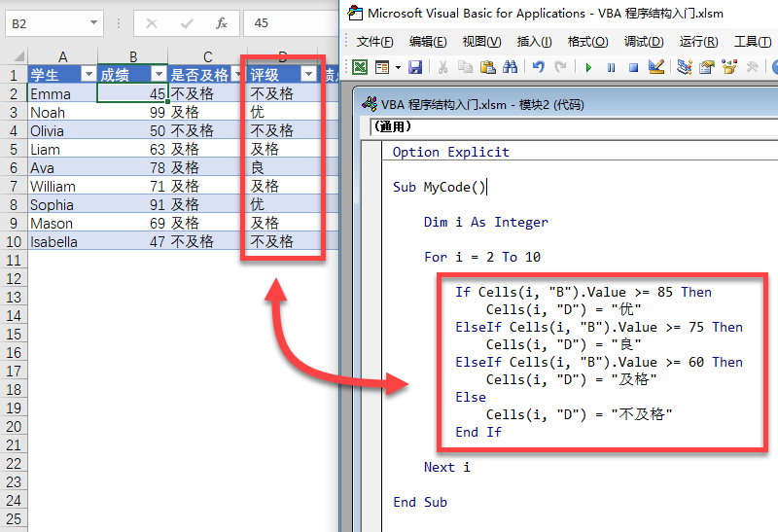This screenshot has height=532, width=778.
Task: Click the View Microsoft Excel icon
Action: (359, 67)
